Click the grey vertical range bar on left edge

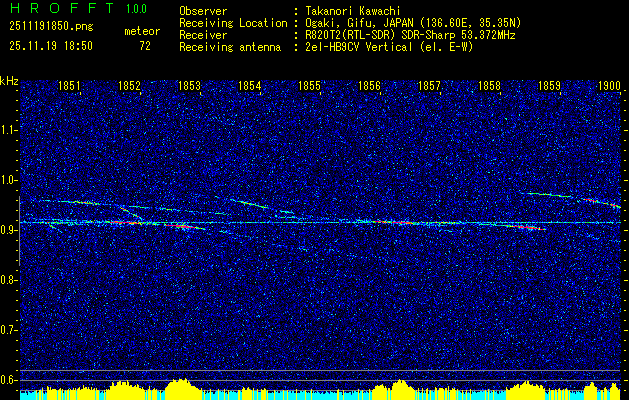[x=20, y=231]
